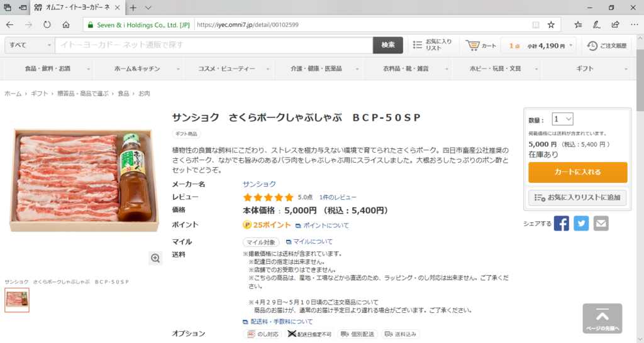644x343 pixels.
Task: Open the 数量 quantity dropdown
Action: pyautogui.click(x=562, y=119)
